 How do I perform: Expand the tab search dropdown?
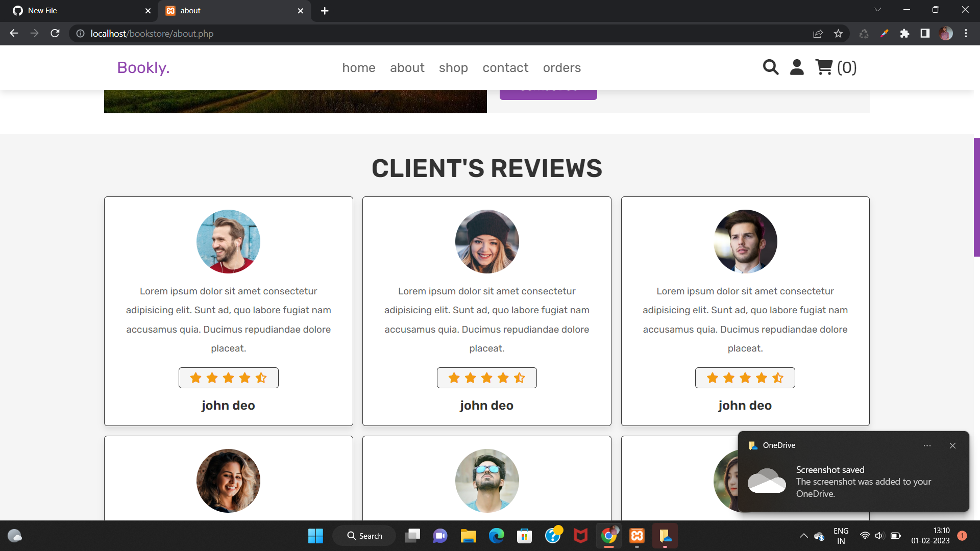click(x=877, y=10)
